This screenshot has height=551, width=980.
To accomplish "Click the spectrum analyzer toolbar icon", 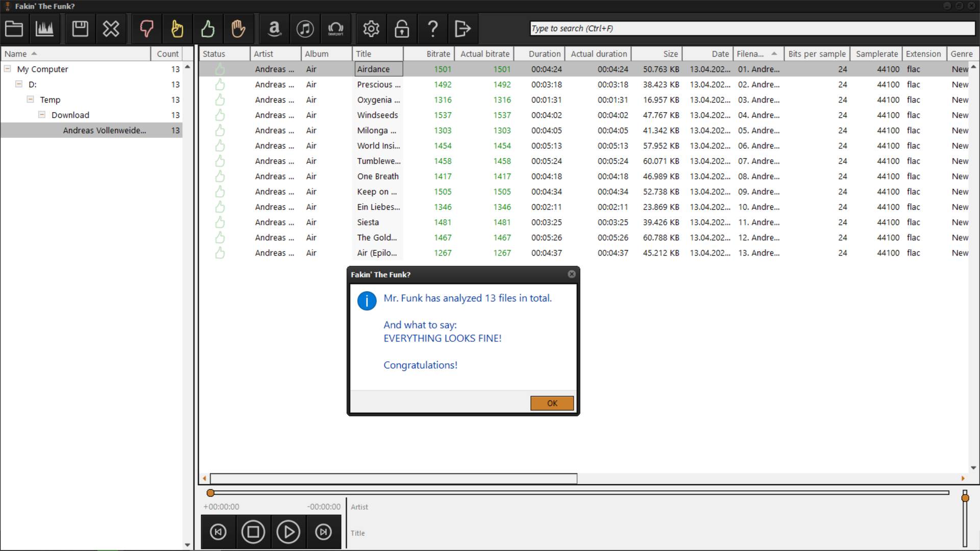I will tap(44, 29).
